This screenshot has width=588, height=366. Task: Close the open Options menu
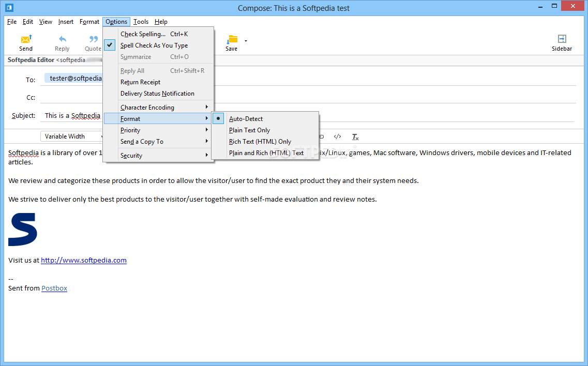(116, 22)
